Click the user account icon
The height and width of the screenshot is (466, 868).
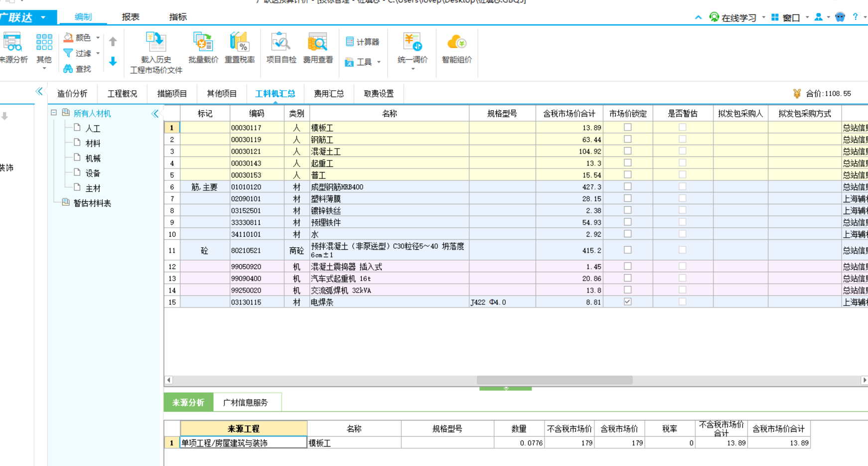(x=818, y=17)
